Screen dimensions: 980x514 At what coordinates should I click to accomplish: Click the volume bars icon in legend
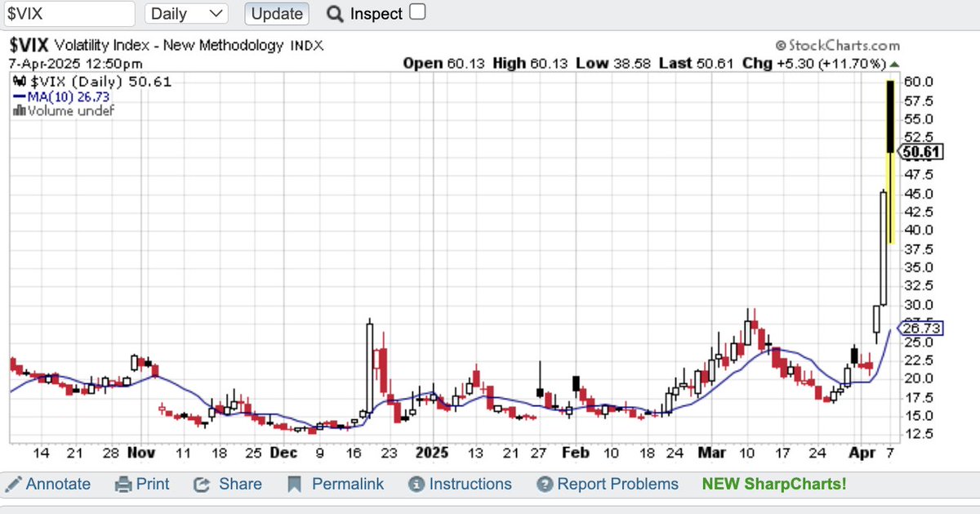(x=20, y=110)
